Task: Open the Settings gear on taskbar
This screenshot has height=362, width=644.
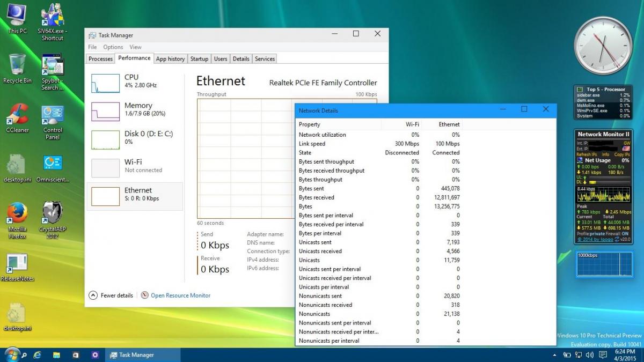Action: coord(95,355)
